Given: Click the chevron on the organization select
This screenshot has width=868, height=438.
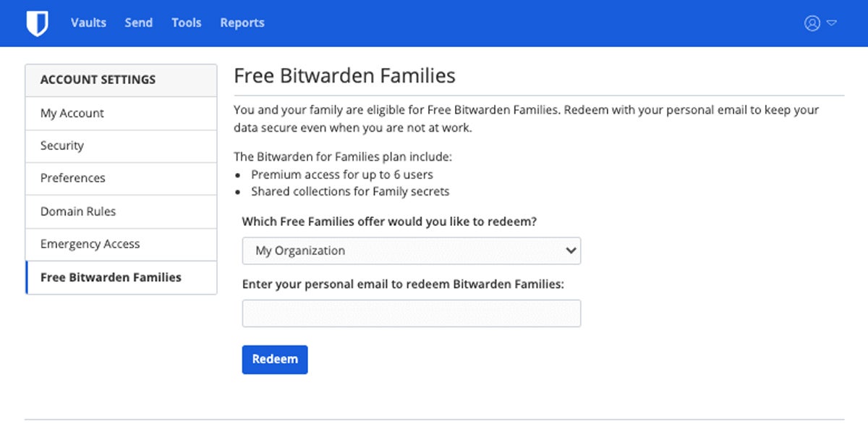Looking at the screenshot, I should pos(571,251).
